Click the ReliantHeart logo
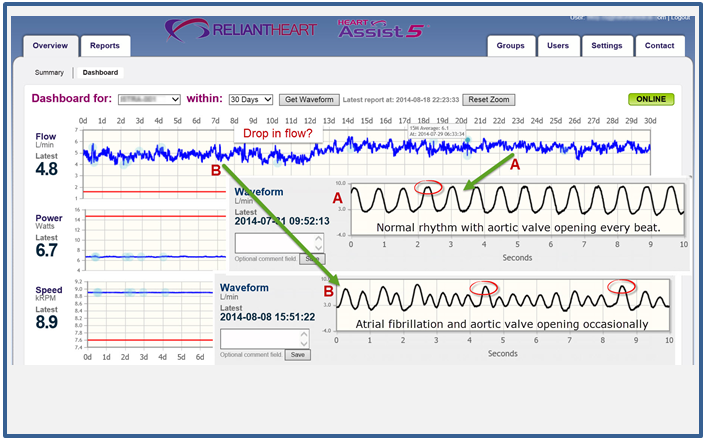The width and height of the screenshot is (707, 444). point(241,30)
